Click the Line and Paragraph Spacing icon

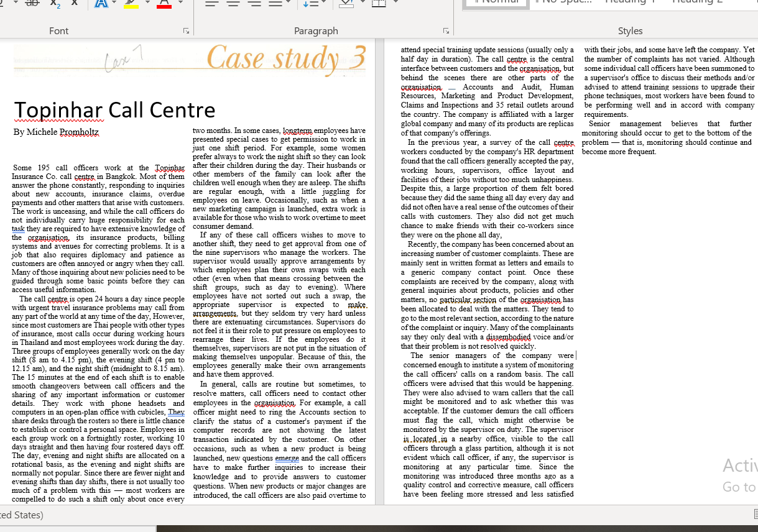click(x=311, y=3)
